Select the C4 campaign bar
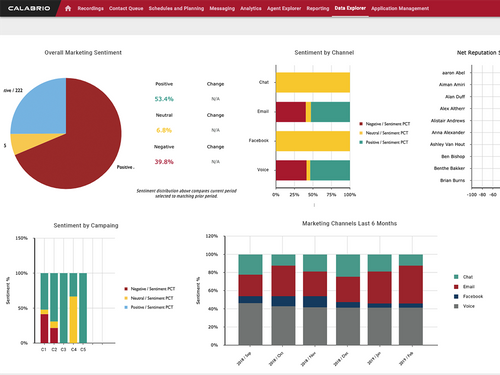This screenshot has height=375, width=500. coord(73,308)
